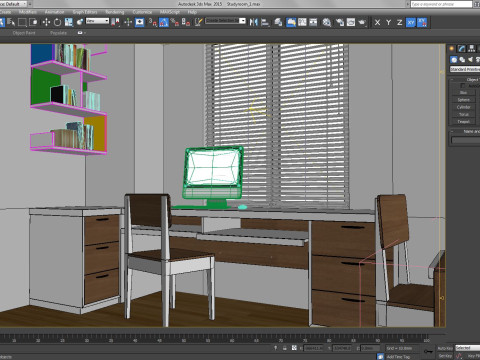Open the key filter Selected dropdown
The width and height of the screenshot is (480, 360).
pyautogui.click(x=467, y=348)
